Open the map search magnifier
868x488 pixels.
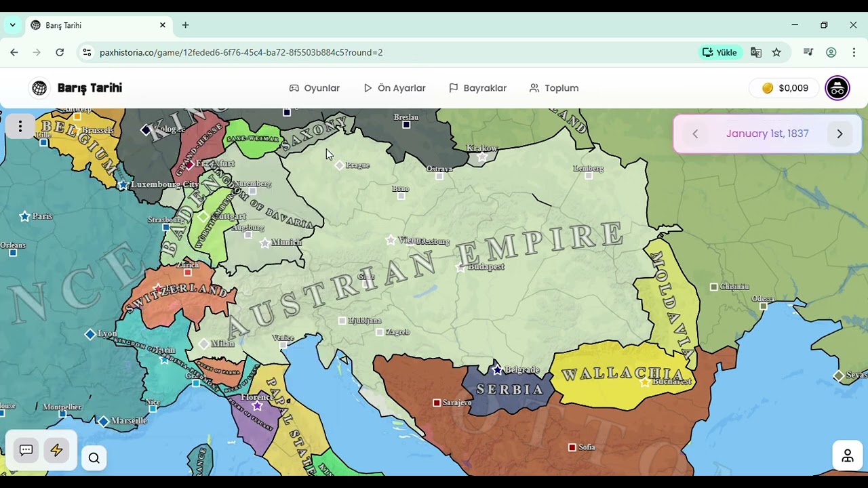(x=94, y=458)
